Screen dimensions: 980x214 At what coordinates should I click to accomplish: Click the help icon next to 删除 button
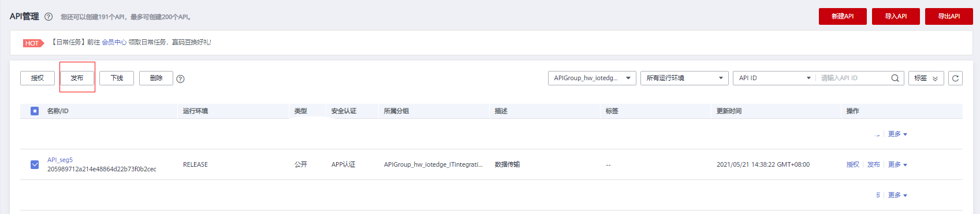[x=180, y=79]
